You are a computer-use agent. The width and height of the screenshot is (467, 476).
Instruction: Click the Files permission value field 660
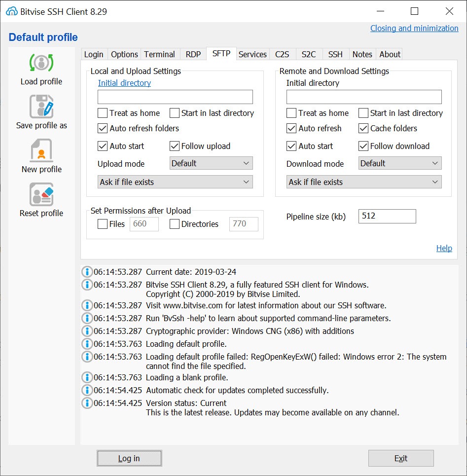(x=144, y=224)
